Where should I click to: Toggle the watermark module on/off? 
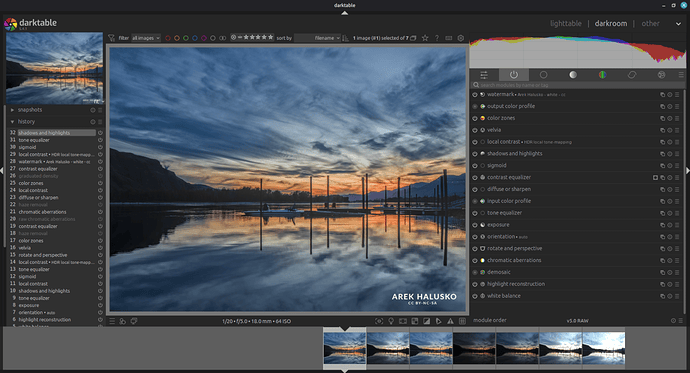[x=475, y=95]
